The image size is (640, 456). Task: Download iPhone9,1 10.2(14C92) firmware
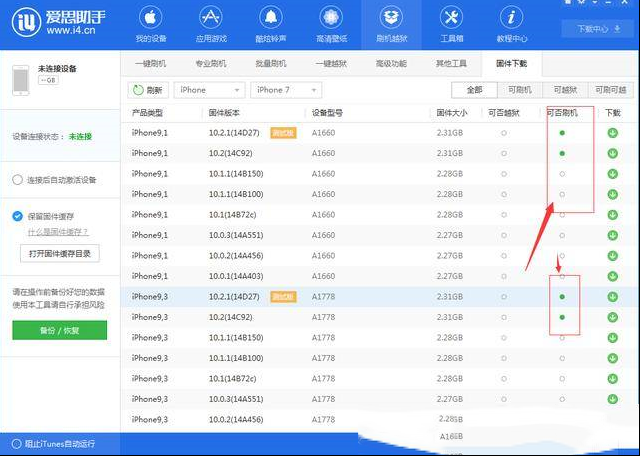coord(612,153)
